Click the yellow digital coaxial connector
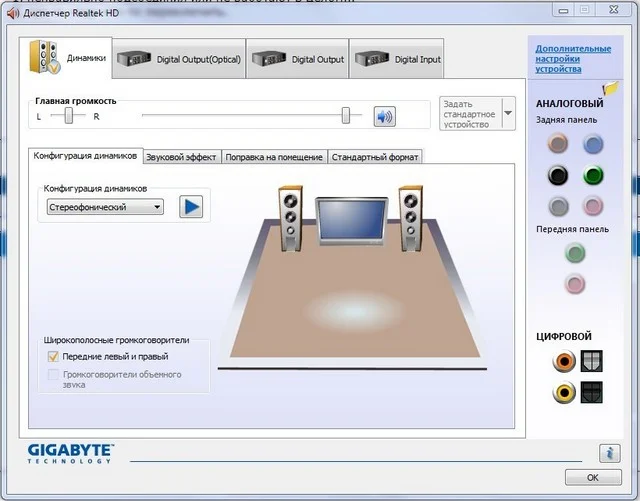This screenshot has height=501, width=640. point(564,392)
